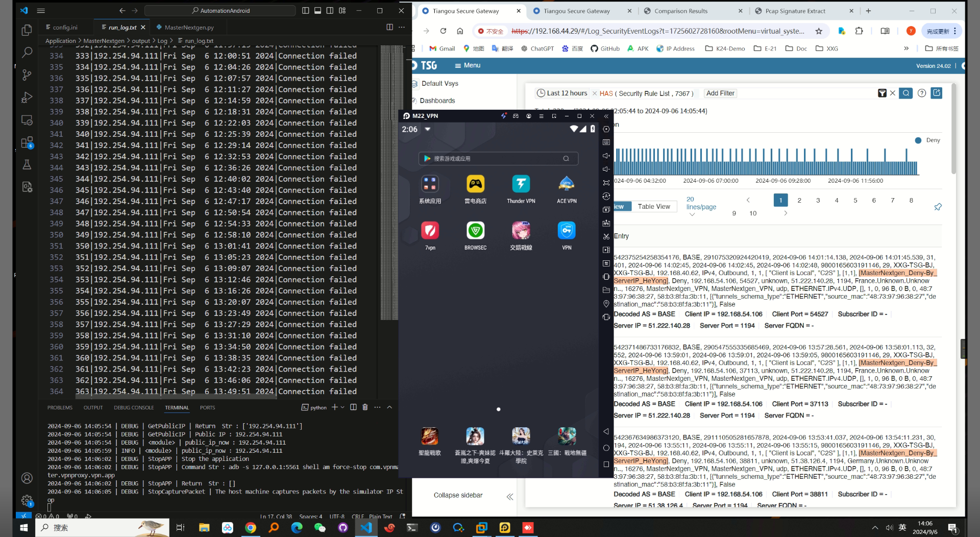Open the Search view in VS Code activity bar
The height and width of the screenshot is (537, 980).
27,52
